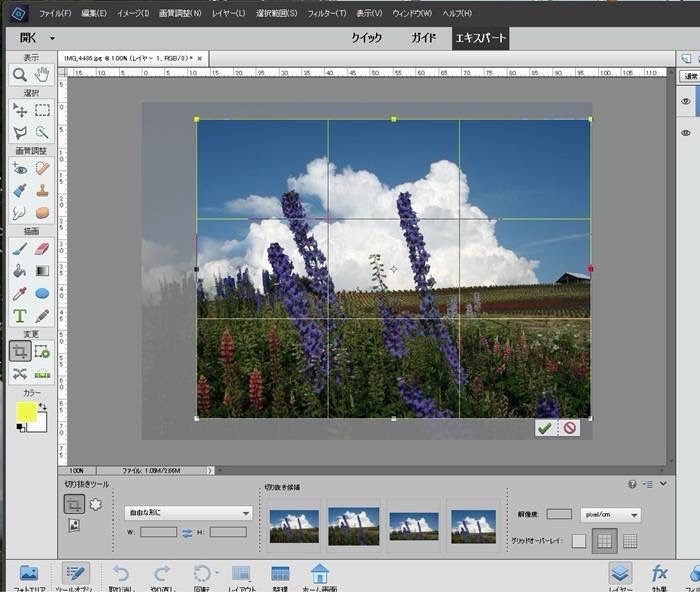The image size is (700, 598).
Task: Switch to the クイック (Quick) tab
Action: pyautogui.click(x=366, y=38)
